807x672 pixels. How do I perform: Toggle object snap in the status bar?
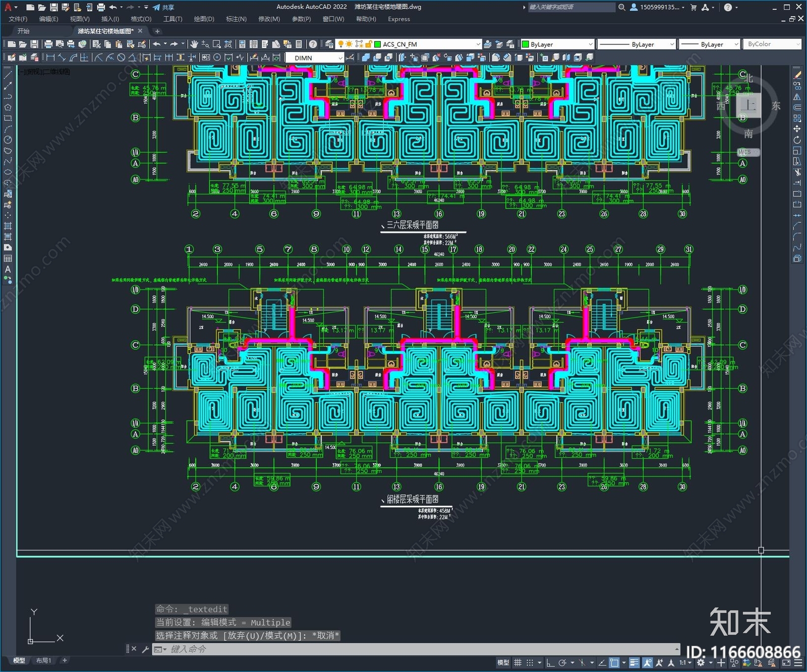point(614,662)
